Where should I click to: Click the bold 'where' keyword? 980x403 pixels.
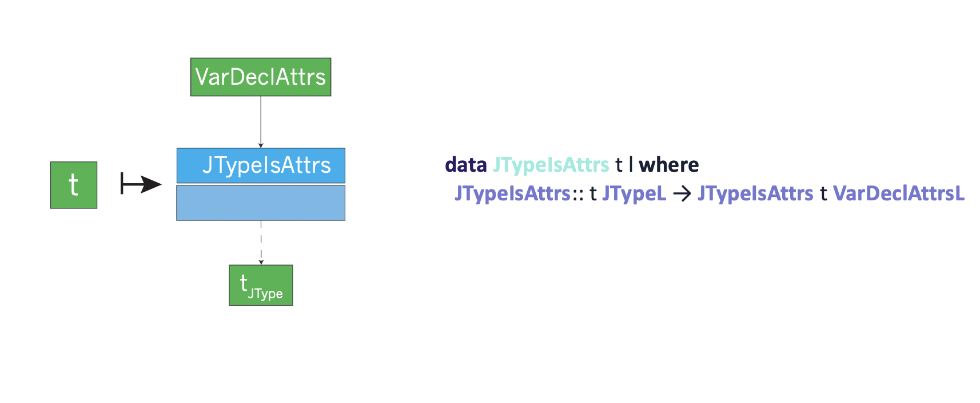tap(668, 165)
